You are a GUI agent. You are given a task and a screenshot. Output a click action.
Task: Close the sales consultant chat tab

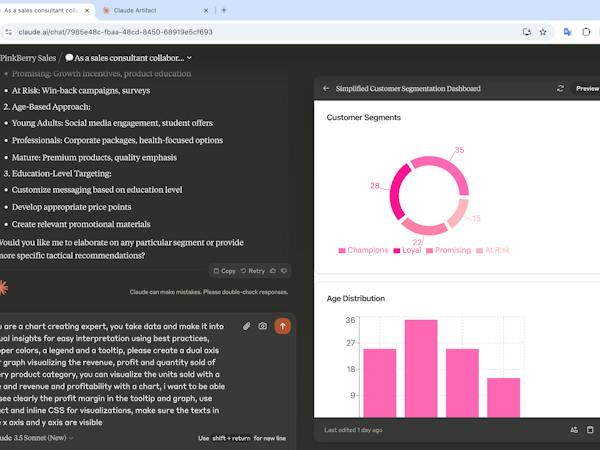(87, 11)
